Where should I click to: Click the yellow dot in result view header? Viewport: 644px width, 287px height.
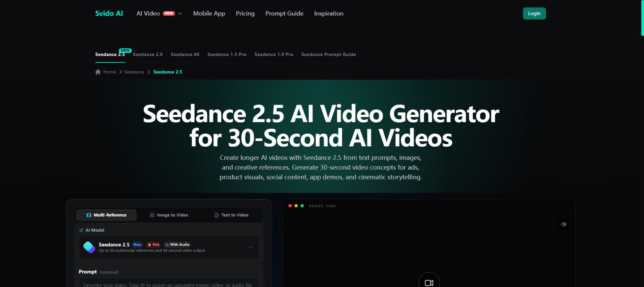pos(296,206)
